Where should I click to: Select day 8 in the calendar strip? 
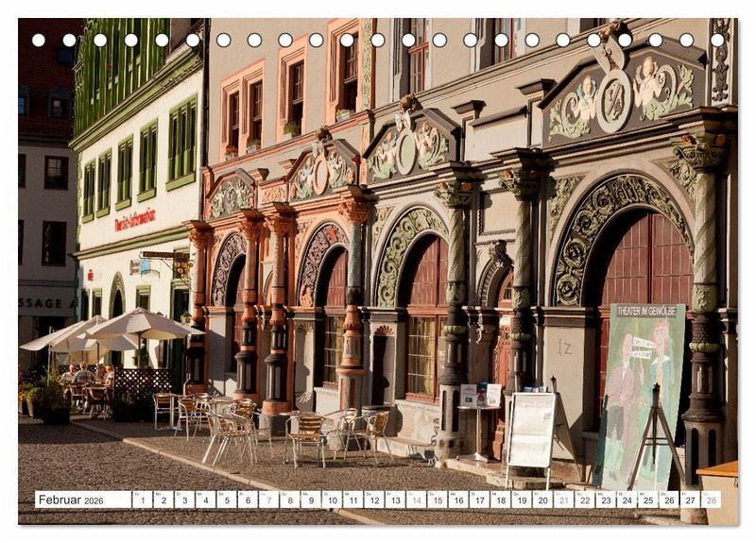tap(290, 500)
